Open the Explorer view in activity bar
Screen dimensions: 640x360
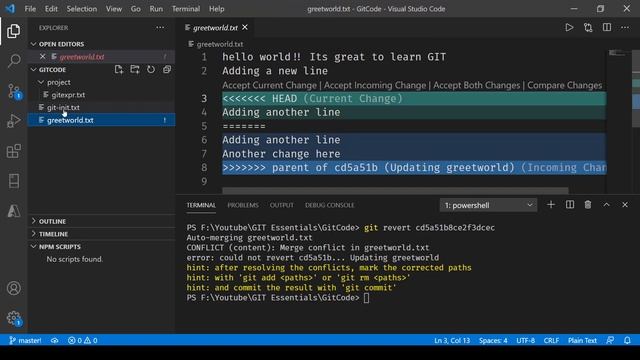(13, 31)
